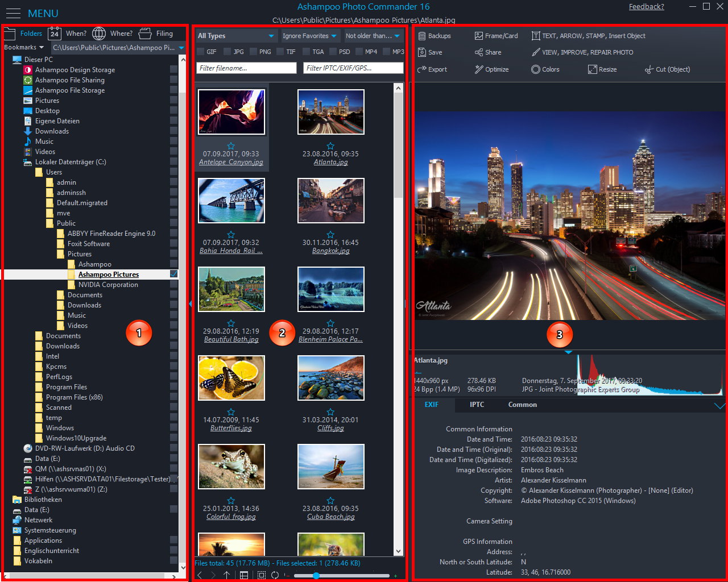Tick the checkbox next to Downloads folder
This screenshot has width=728, height=582.
tap(173, 131)
